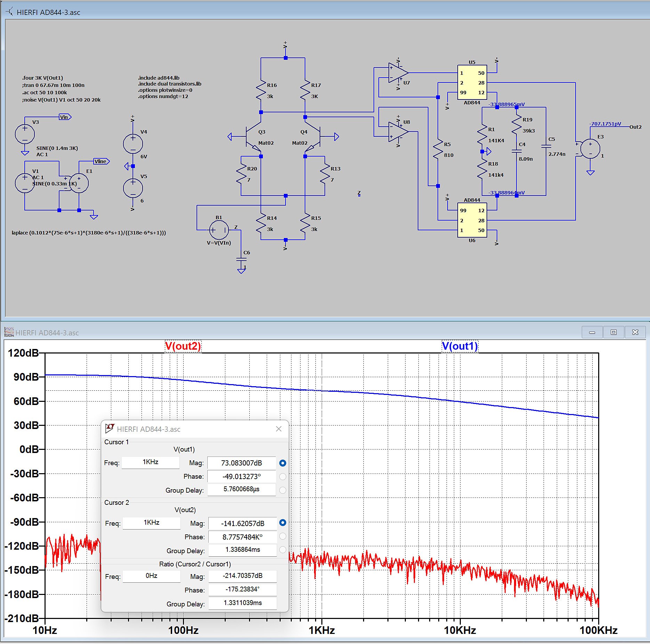Click the 100KHz horizontal axis label
This screenshot has height=644, width=650.
(598, 630)
